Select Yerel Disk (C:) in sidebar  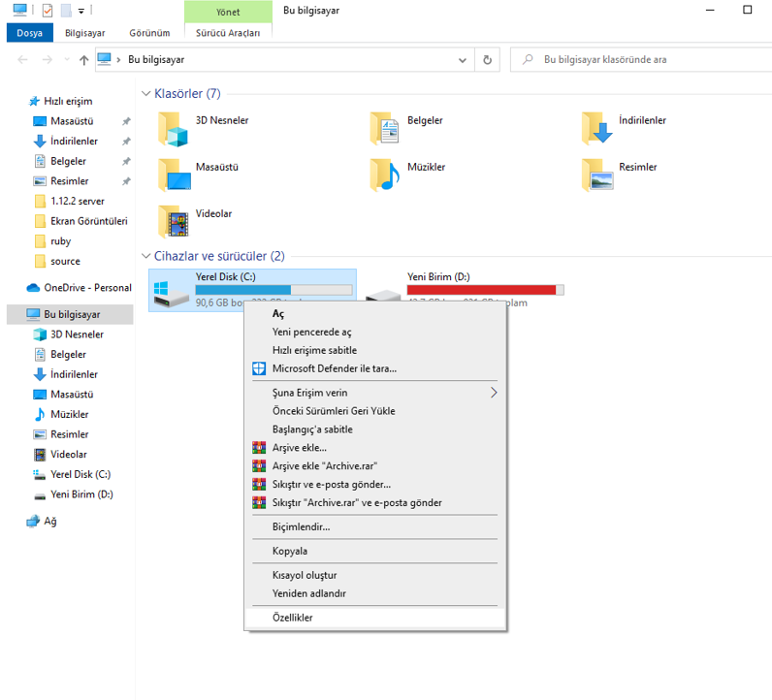tap(70, 474)
